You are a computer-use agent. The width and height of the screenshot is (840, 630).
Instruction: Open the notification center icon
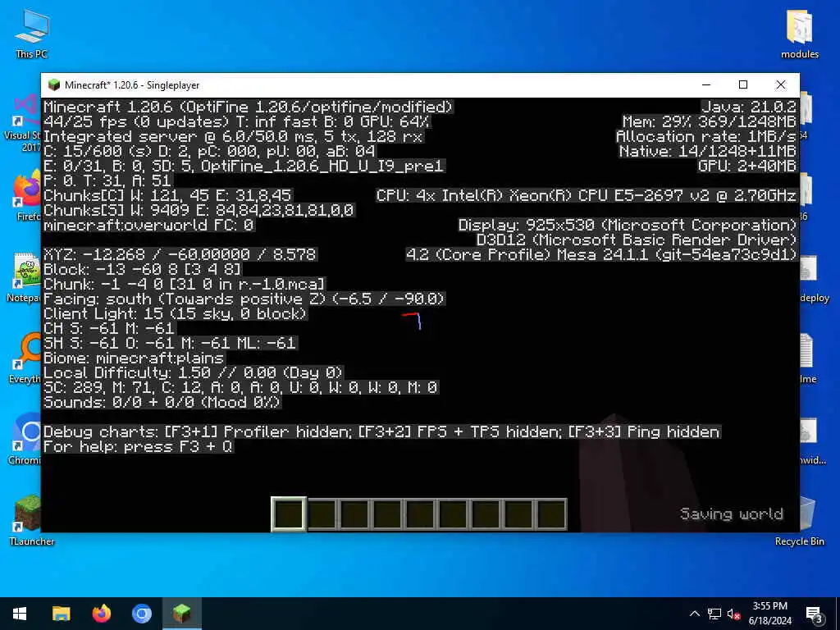point(814,614)
